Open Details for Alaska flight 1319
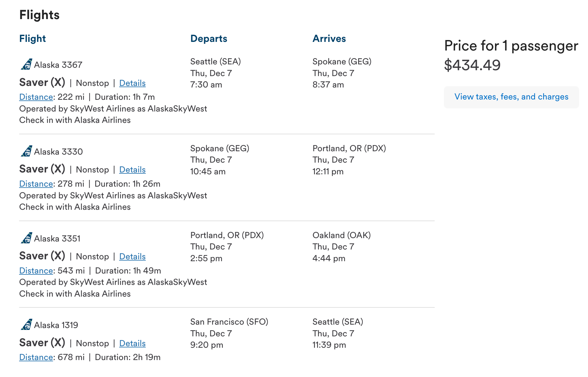 (132, 343)
